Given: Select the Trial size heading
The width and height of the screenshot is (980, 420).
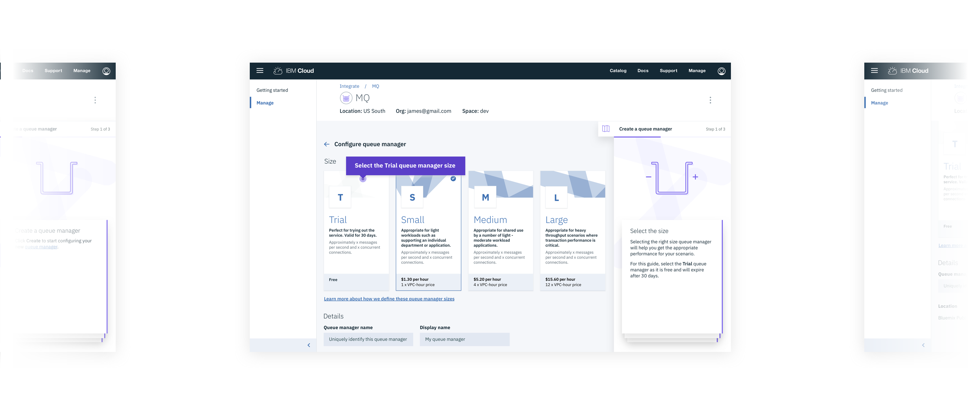Looking at the screenshot, I should point(338,220).
